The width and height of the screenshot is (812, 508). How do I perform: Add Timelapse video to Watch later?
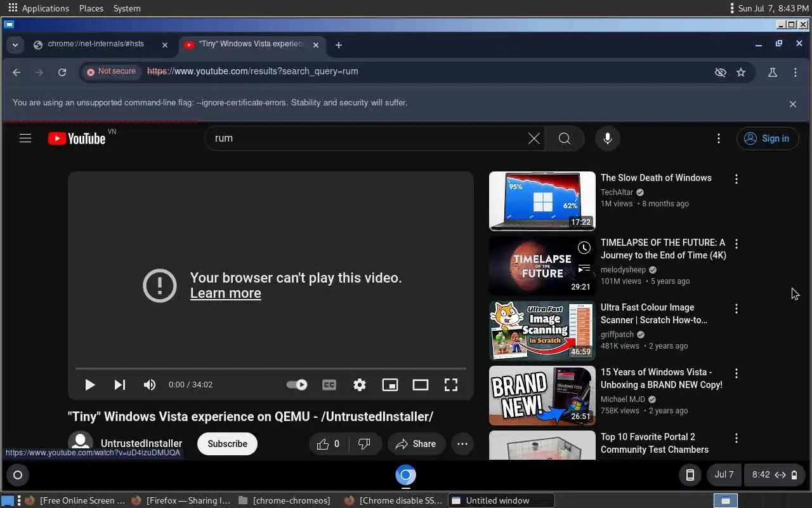(x=584, y=248)
